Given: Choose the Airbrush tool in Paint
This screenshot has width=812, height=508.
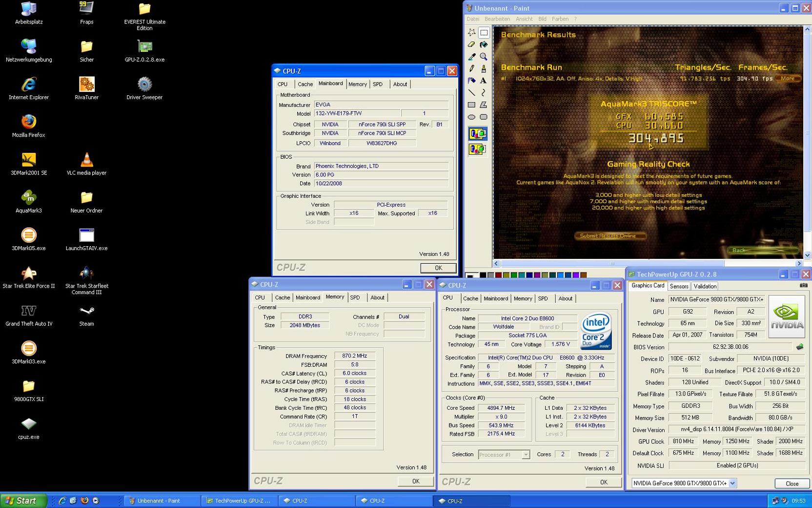Looking at the screenshot, I should [471, 81].
